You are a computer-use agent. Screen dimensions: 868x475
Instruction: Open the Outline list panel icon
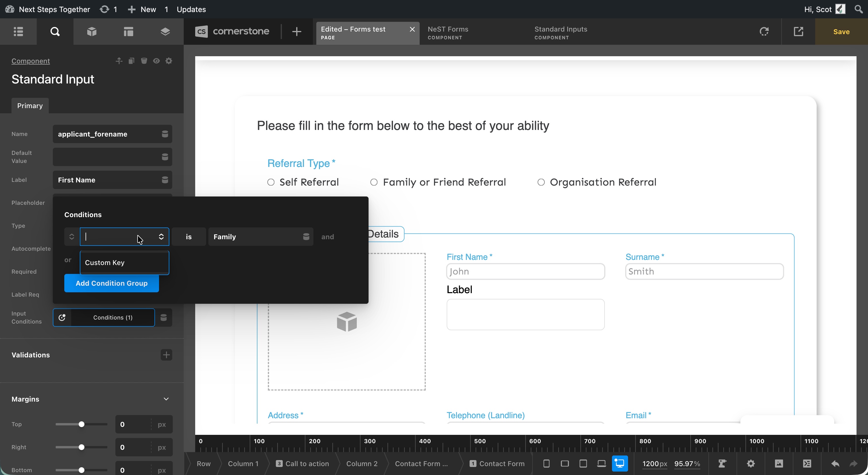18,32
